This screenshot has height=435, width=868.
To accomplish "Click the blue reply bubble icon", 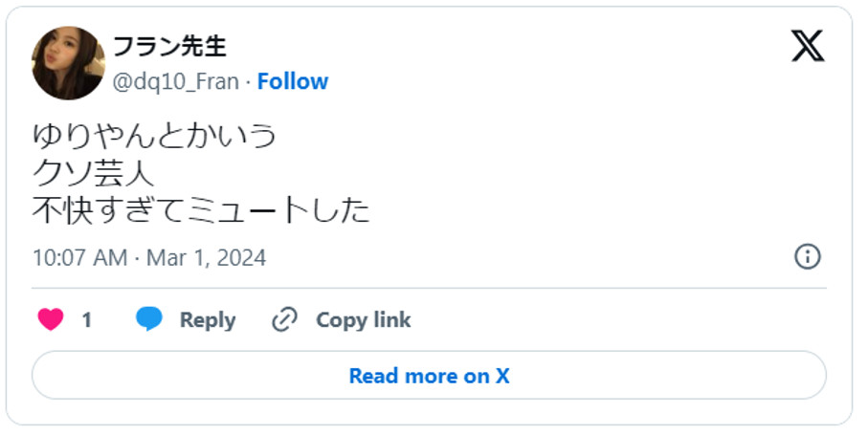I will (x=149, y=319).
